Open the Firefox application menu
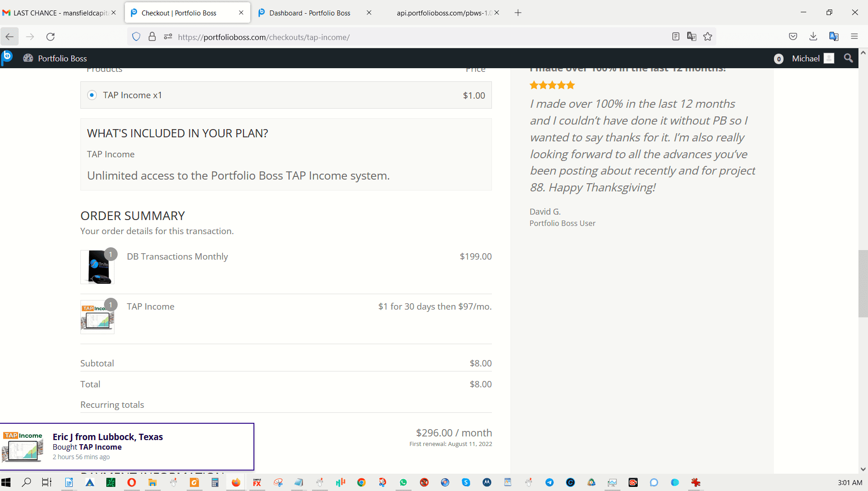The width and height of the screenshot is (868, 491). tap(854, 37)
